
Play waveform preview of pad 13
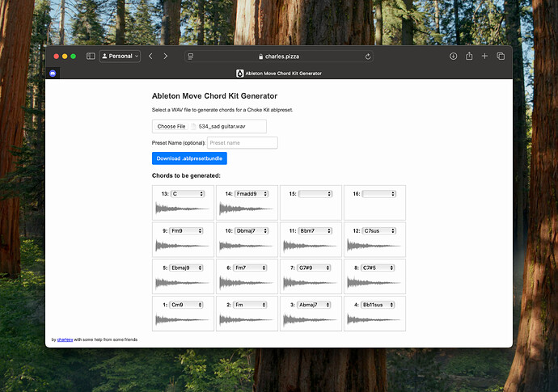[183, 209]
